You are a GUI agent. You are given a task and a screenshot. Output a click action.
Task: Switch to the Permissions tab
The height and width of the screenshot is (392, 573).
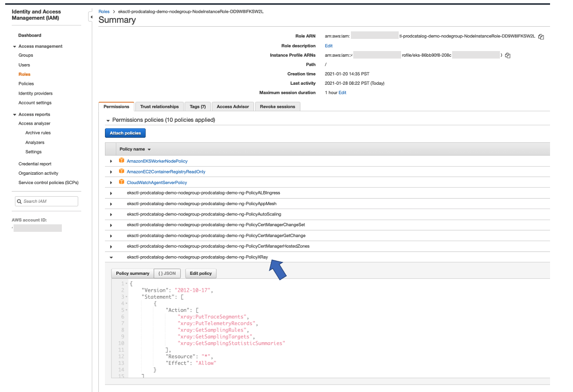pos(116,106)
